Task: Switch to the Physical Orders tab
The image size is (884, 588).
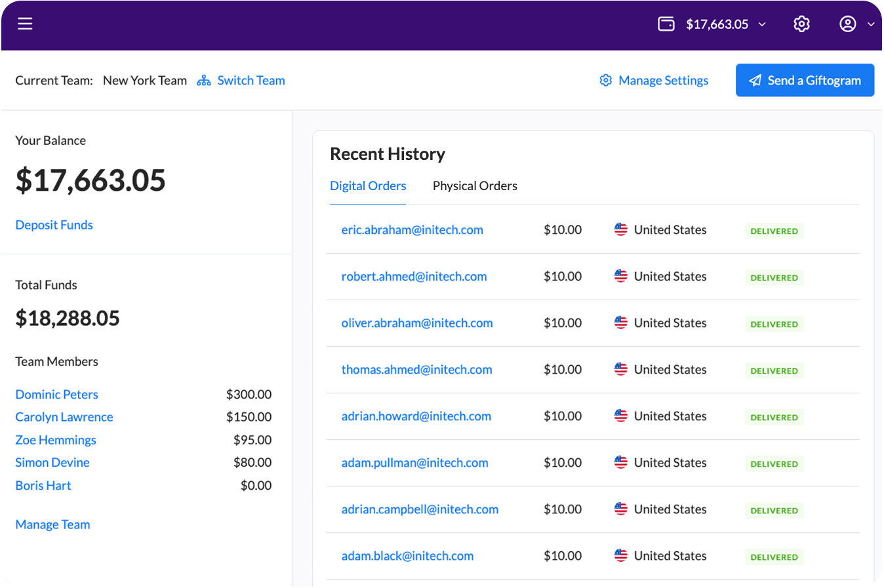Action: 475,186
